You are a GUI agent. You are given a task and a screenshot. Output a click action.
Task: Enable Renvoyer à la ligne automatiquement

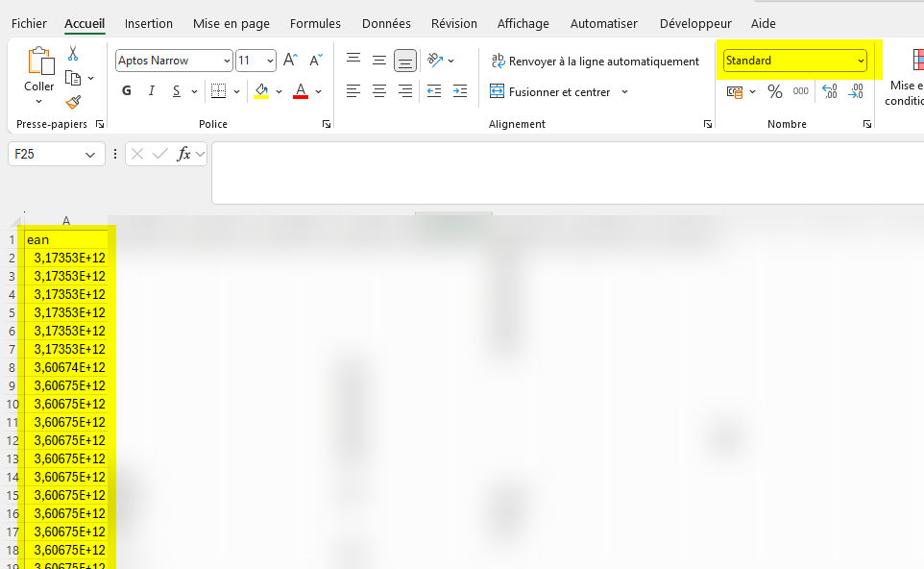coord(595,61)
